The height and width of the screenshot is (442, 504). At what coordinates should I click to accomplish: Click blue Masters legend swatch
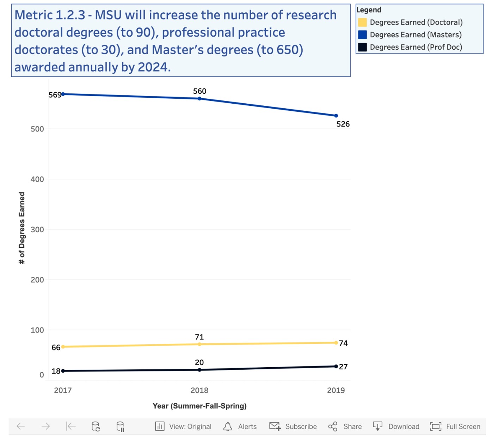tap(362, 35)
